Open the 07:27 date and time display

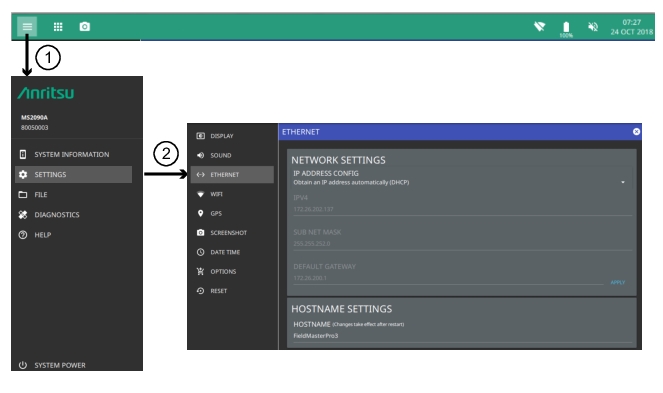(631, 27)
